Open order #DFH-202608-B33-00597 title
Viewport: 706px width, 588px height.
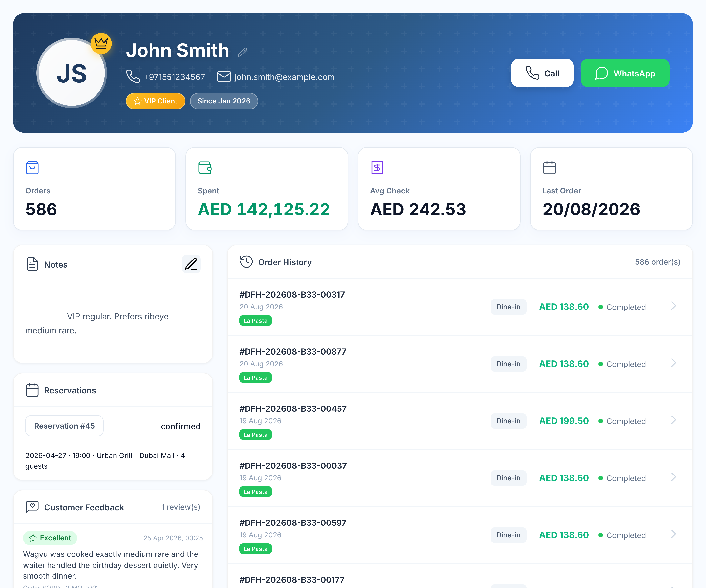click(293, 523)
